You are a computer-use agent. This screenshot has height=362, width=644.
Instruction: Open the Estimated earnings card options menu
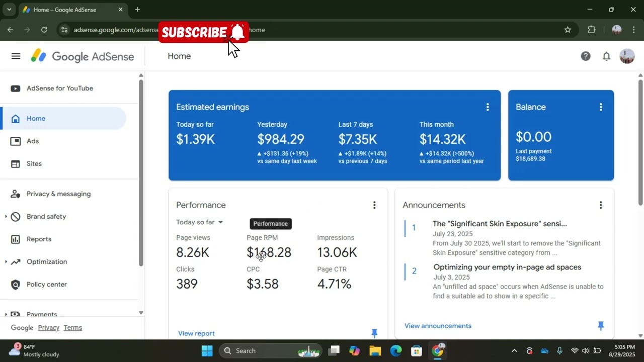tap(487, 107)
